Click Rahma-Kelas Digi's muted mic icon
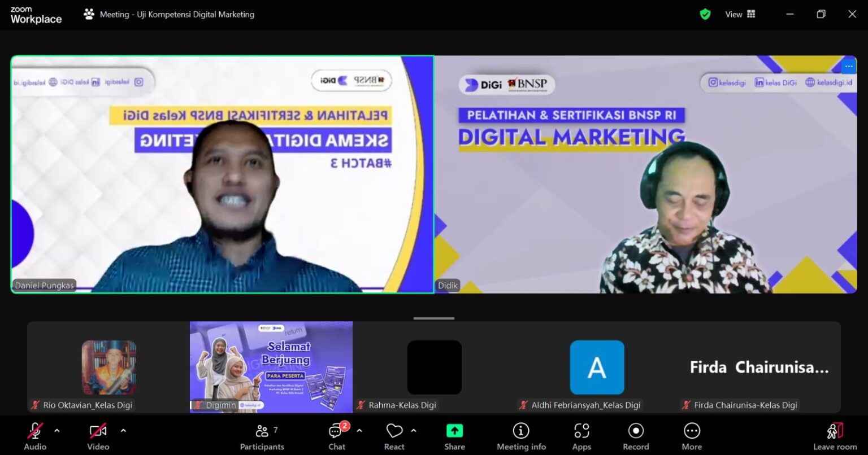 [x=361, y=405]
